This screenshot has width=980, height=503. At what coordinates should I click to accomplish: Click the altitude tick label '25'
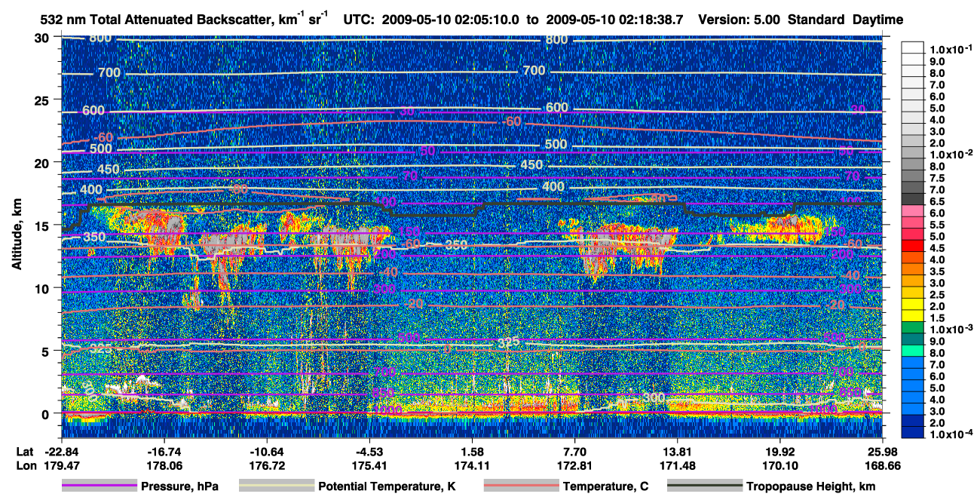click(x=42, y=100)
